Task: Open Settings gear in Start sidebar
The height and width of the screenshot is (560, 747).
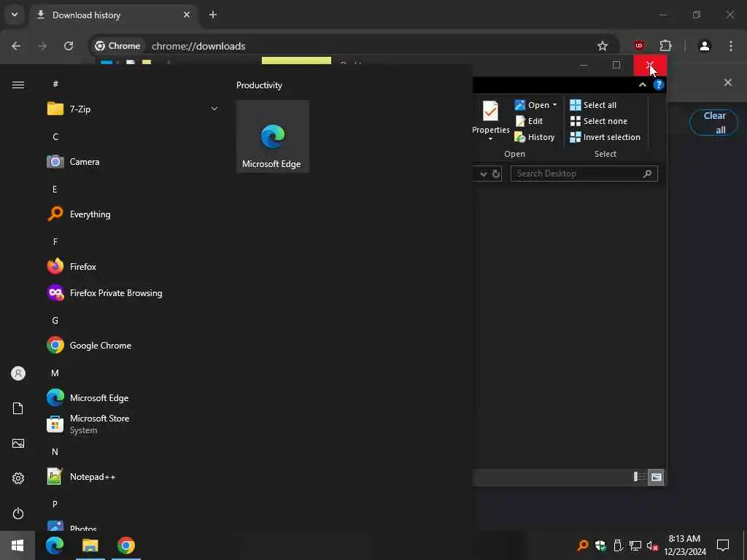Action: pyautogui.click(x=18, y=478)
